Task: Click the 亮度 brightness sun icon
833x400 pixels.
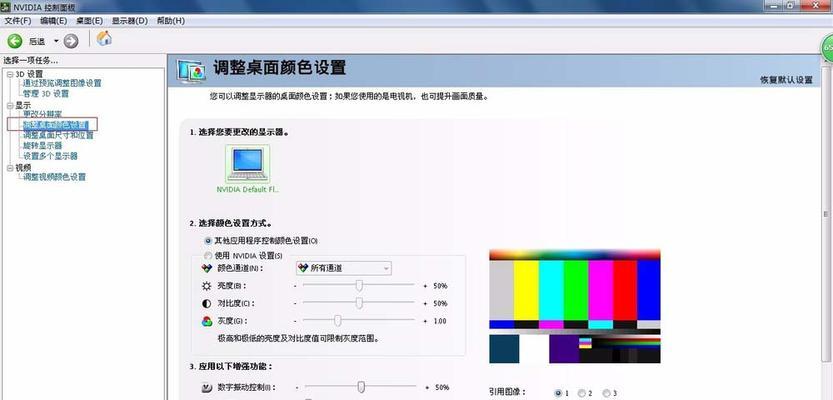Action: click(207, 286)
